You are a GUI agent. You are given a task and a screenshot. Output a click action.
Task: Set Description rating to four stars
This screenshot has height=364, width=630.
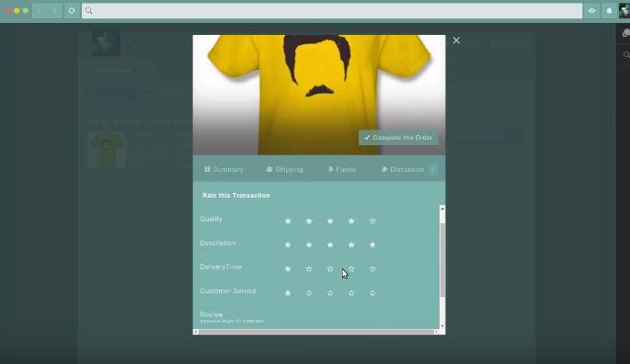point(351,245)
